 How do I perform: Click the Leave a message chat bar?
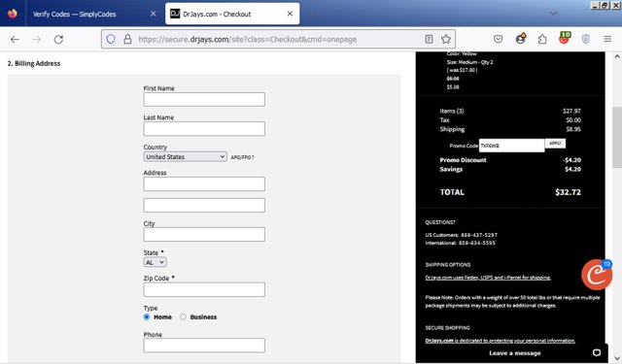coord(515,353)
